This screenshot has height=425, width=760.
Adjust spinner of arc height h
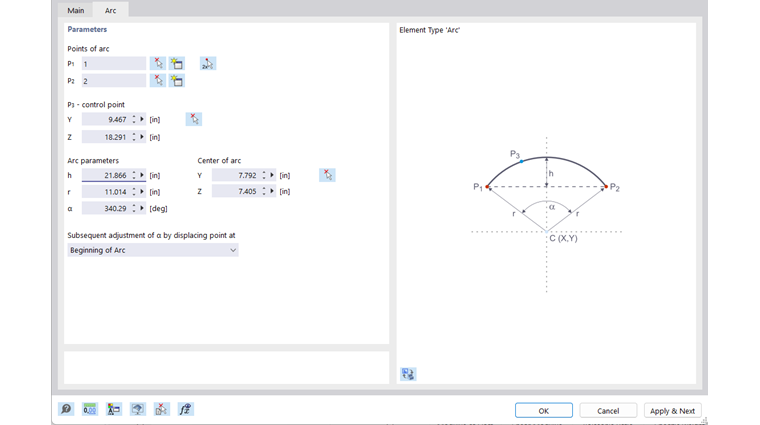(134, 175)
